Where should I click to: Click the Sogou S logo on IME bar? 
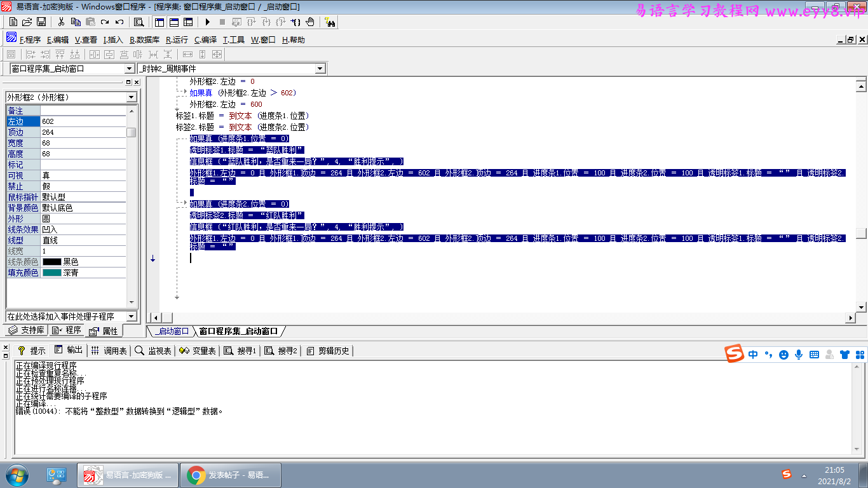click(735, 354)
